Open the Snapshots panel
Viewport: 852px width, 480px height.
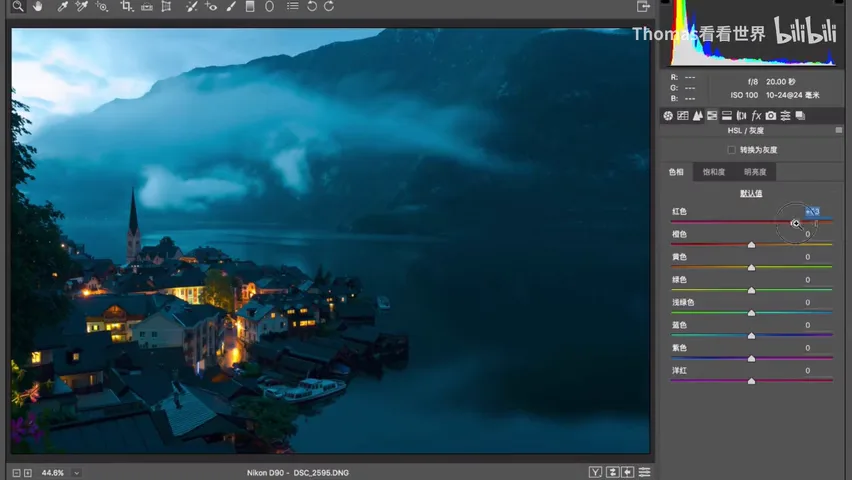pyautogui.click(x=800, y=116)
